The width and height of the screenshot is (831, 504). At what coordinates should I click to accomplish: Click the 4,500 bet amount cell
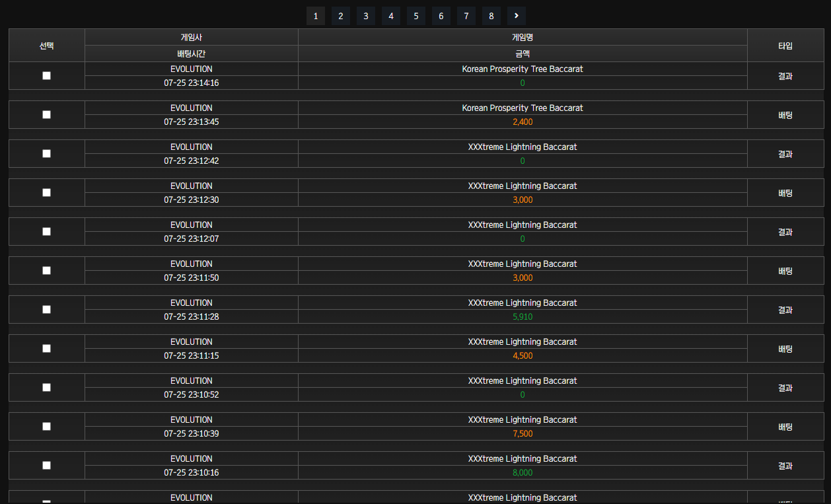point(523,356)
